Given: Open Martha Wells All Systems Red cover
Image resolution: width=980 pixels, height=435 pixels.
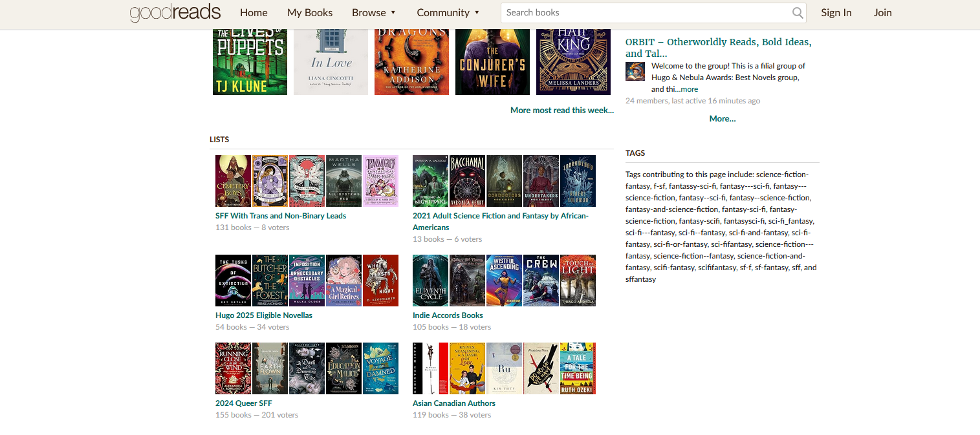Looking at the screenshot, I should point(343,181).
